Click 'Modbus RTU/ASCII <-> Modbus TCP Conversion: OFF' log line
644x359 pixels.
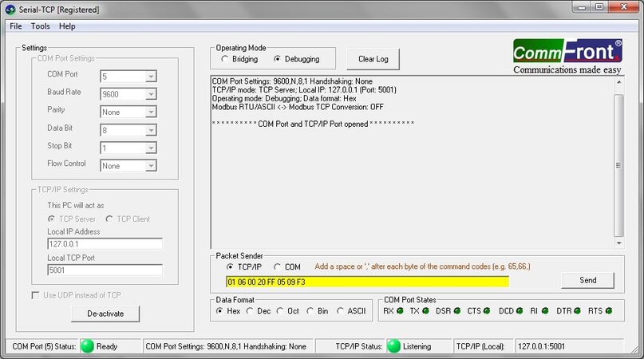[298, 107]
